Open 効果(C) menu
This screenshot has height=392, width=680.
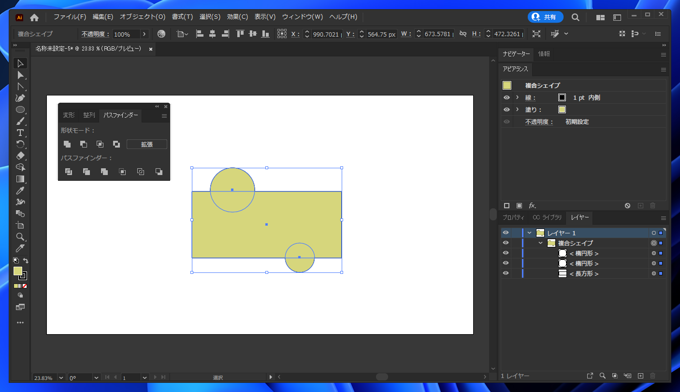[237, 17]
